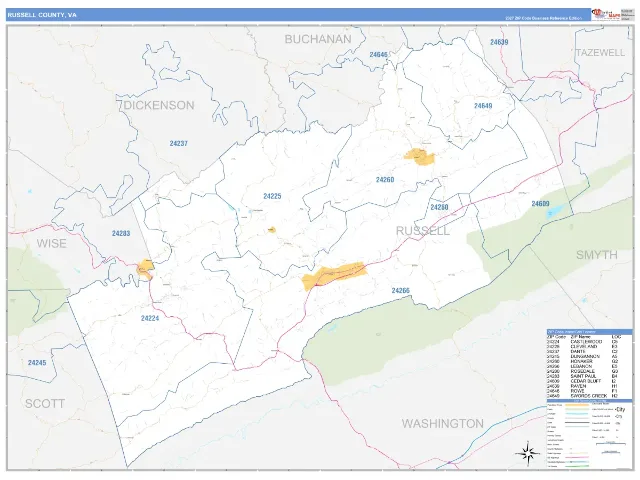Image resolution: width=640 pixels, height=480 pixels.
Task: Click the orange Saint Paul town area
Action: [145, 269]
